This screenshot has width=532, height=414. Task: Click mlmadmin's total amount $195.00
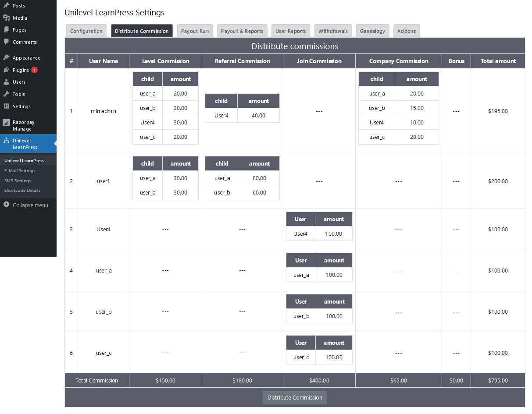click(498, 111)
